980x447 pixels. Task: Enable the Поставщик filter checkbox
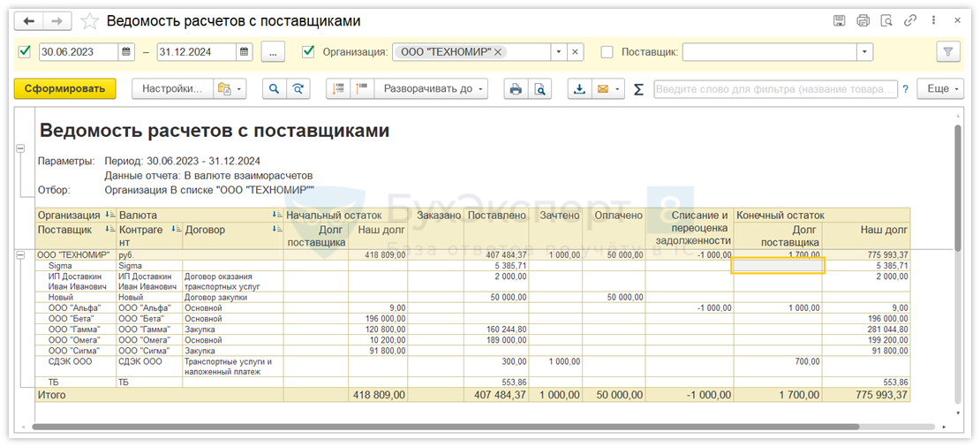pyautogui.click(x=607, y=52)
